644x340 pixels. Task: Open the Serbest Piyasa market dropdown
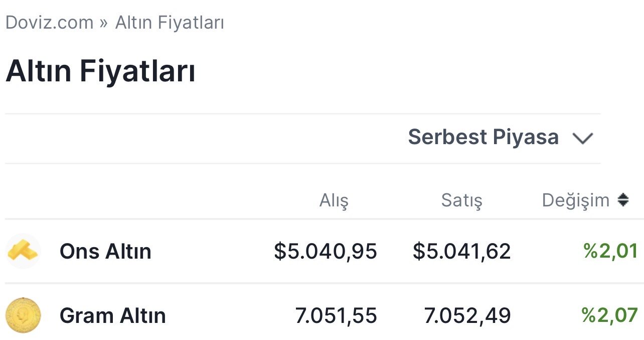pos(484,137)
